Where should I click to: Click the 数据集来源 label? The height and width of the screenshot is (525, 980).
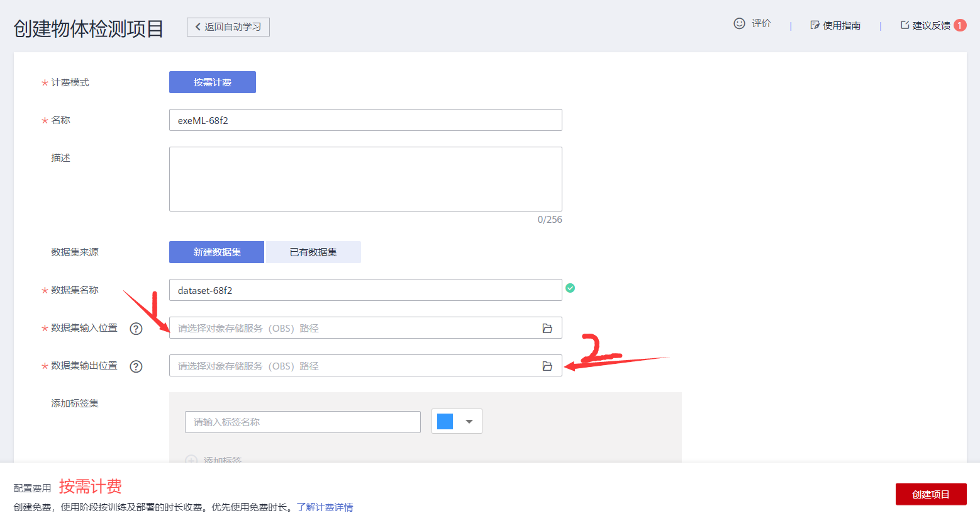75,252
